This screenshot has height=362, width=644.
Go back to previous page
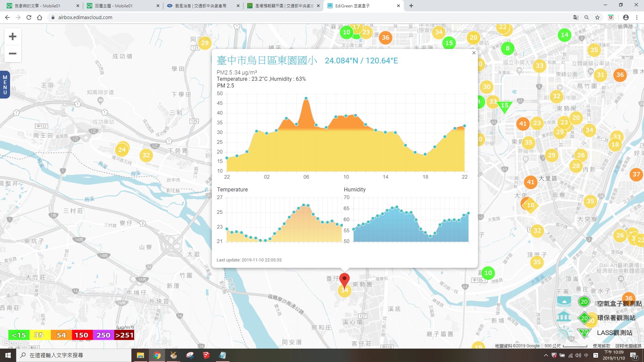[x=7, y=17]
